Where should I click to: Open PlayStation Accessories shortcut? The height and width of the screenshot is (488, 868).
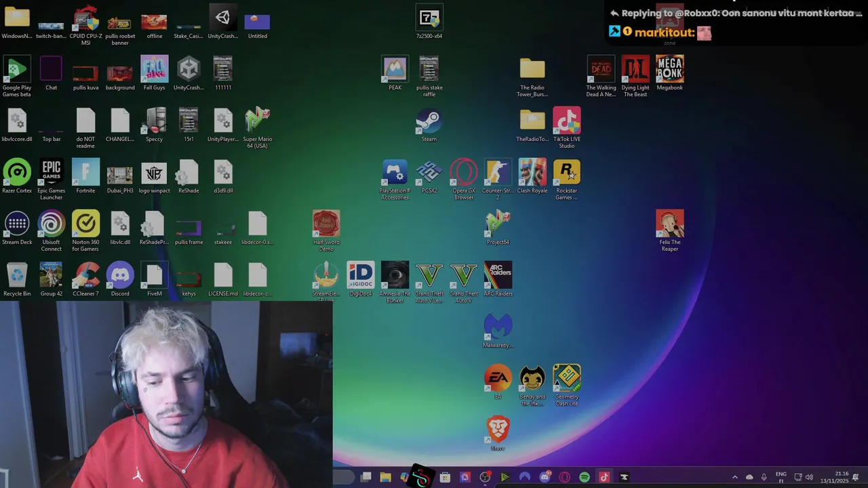coord(395,180)
